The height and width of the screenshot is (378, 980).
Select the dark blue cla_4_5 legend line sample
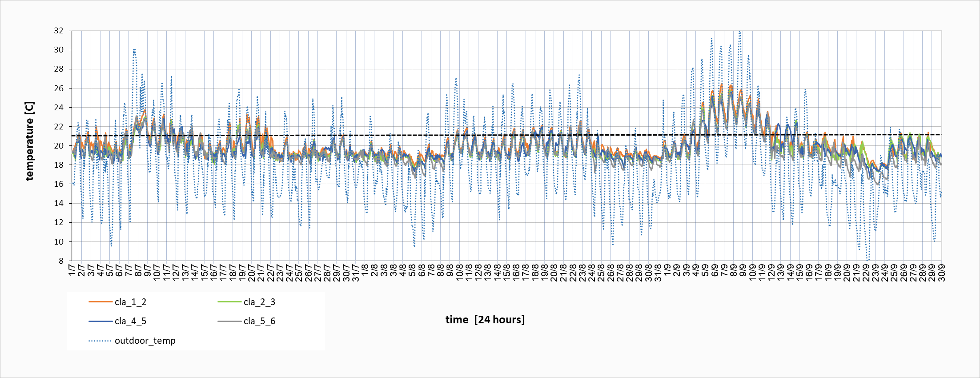click(x=100, y=321)
